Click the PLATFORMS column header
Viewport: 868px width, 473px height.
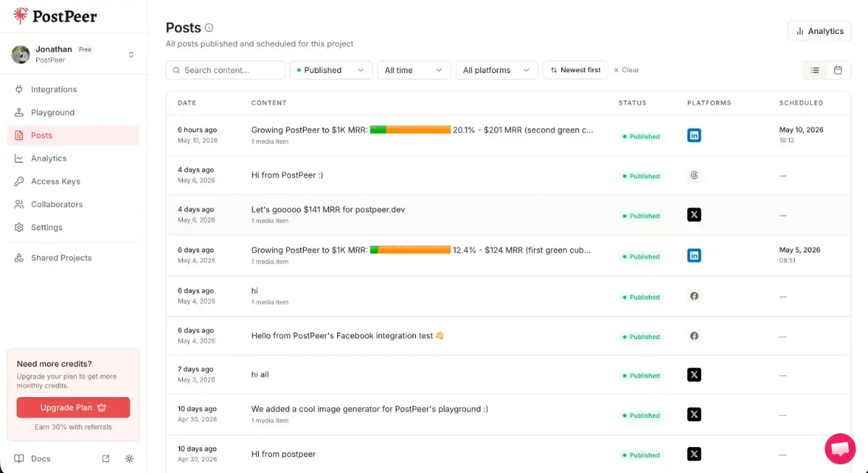[x=709, y=103]
